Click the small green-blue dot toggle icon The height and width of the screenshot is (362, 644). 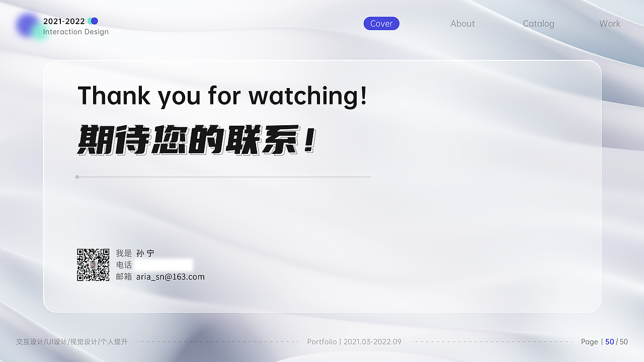point(93,21)
